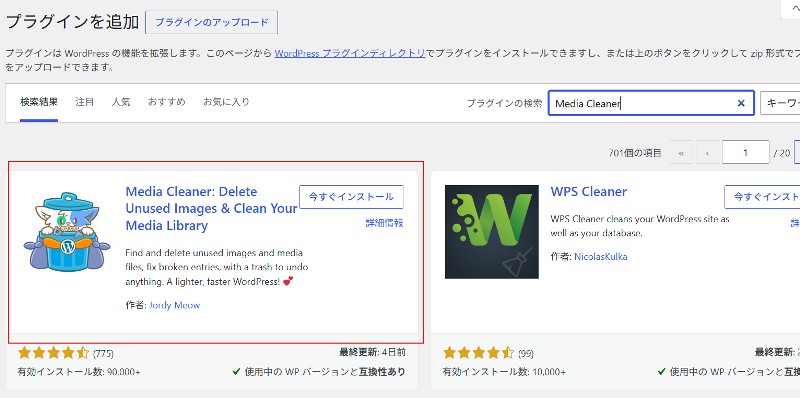The image size is (800, 398).
Task: Switch to the 検索結果 tab
Action: [x=39, y=102]
